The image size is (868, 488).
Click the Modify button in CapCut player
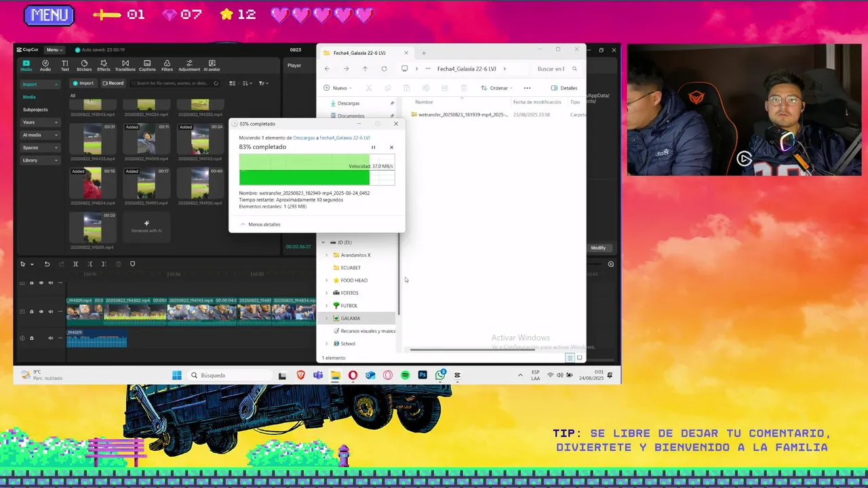(x=598, y=247)
